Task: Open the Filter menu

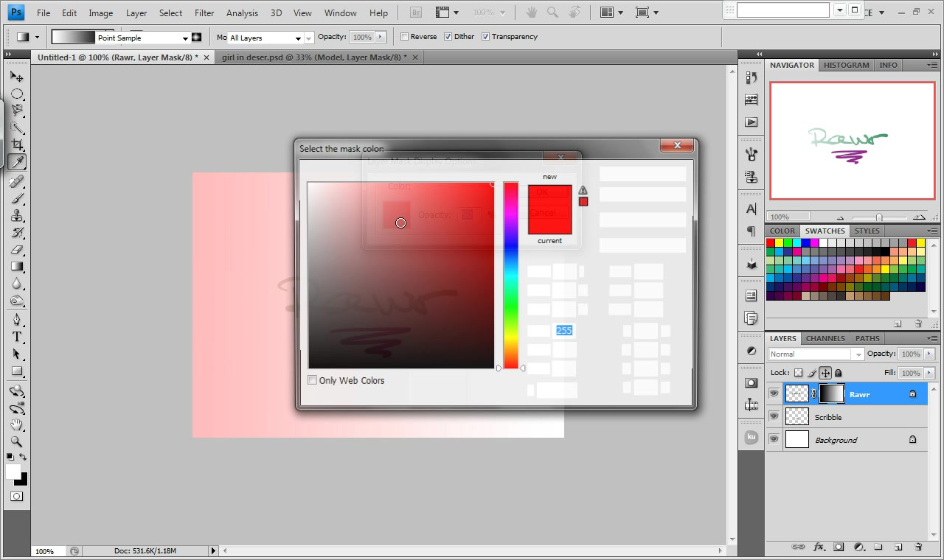Action: pyautogui.click(x=204, y=13)
